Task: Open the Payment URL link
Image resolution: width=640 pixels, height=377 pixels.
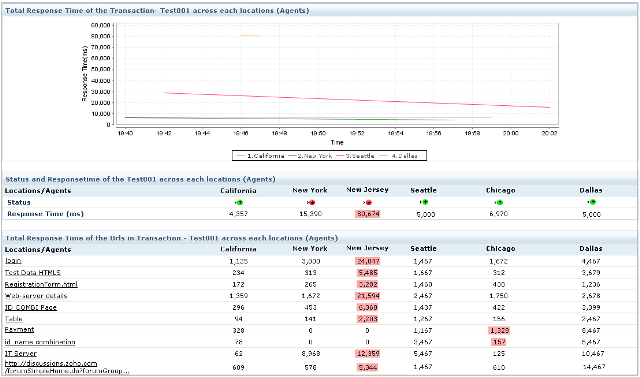Action: click(x=19, y=330)
